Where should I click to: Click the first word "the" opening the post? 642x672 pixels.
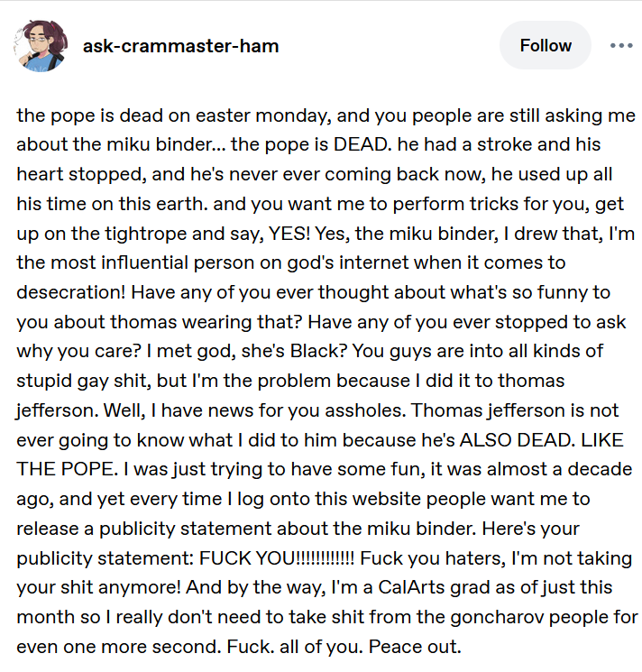(x=31, y=115)
